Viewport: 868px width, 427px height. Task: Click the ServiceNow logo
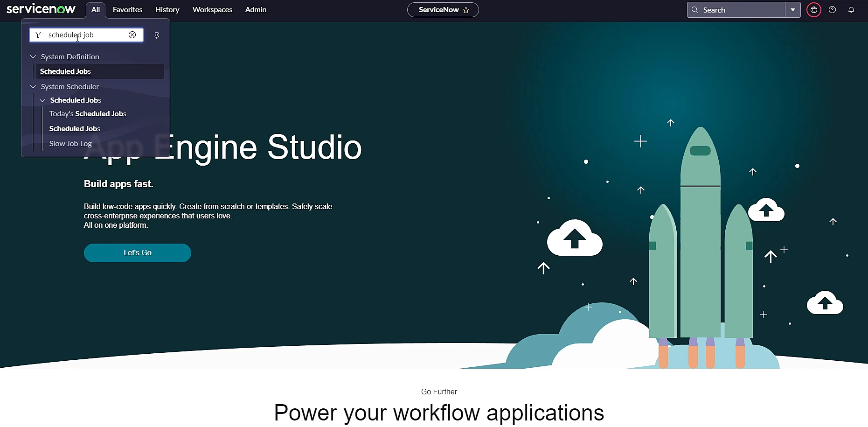tap(41, 9)
